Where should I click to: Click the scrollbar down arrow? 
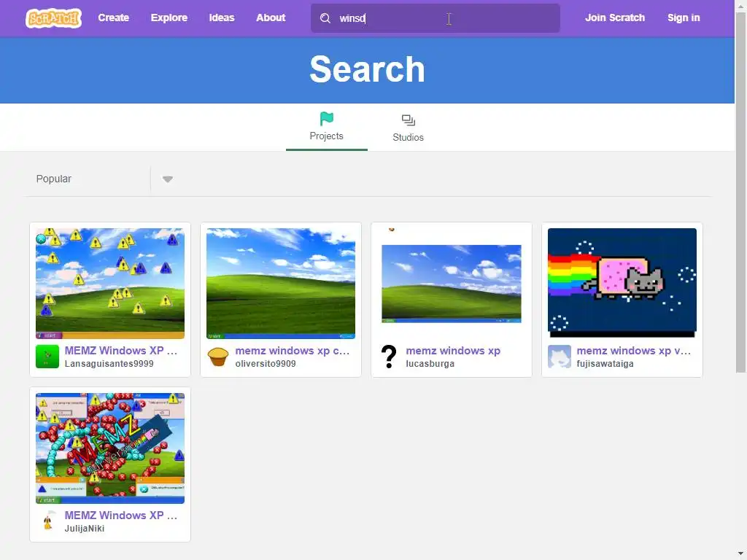coord(741,554)
